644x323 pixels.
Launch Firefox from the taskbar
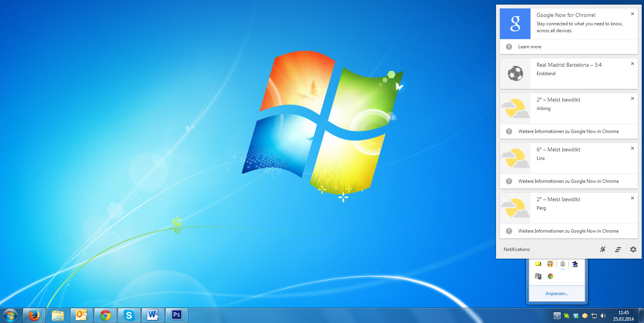pos(34,315)
